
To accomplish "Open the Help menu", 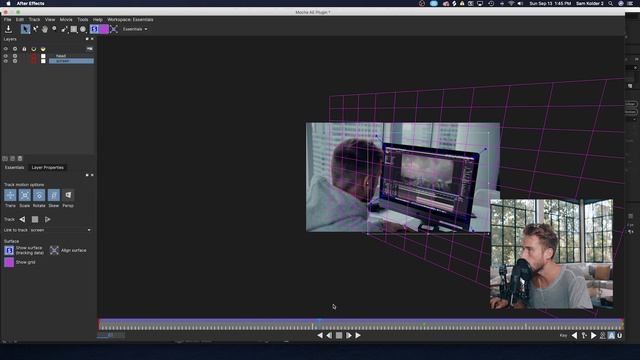I will (x=98, y=20).
